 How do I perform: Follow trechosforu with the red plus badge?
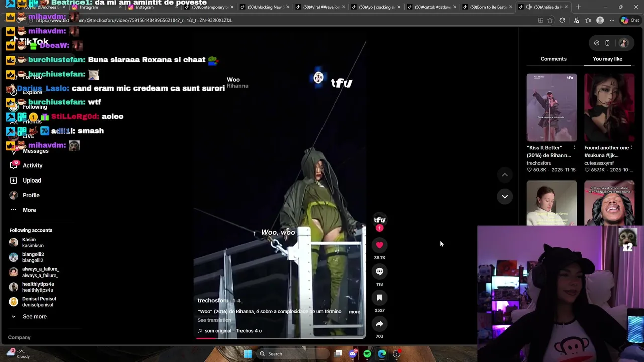(x=379, y=228)
